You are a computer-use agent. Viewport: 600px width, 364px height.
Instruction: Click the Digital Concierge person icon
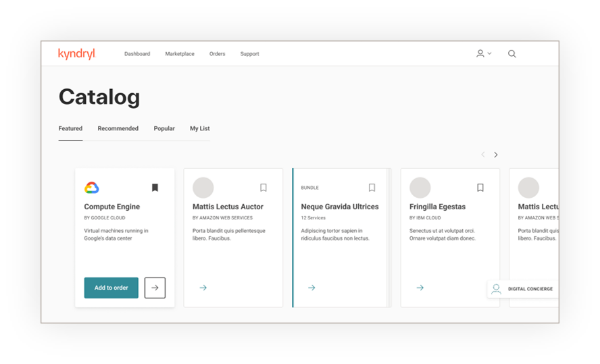pos(497,289)
